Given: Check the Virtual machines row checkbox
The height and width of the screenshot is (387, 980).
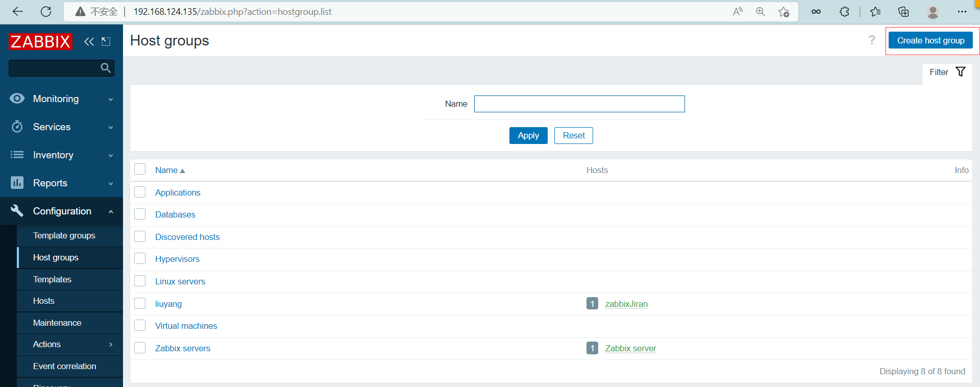Looking at the screenshot, I should (140, 325).
